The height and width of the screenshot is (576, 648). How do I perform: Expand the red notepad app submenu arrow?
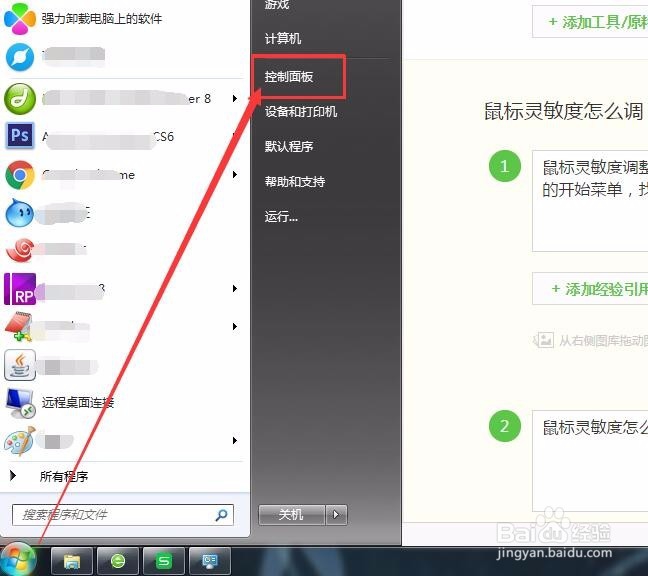tap(235, 326)
